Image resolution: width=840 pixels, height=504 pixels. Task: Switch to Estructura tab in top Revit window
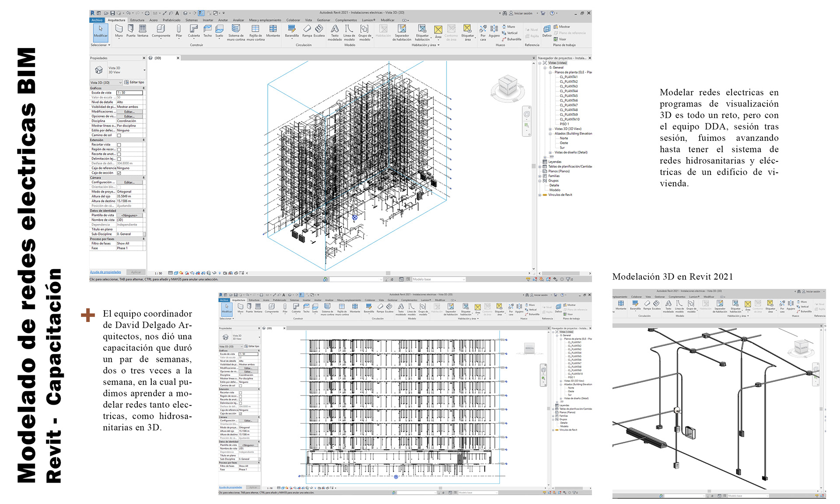[x=137, y=20]
